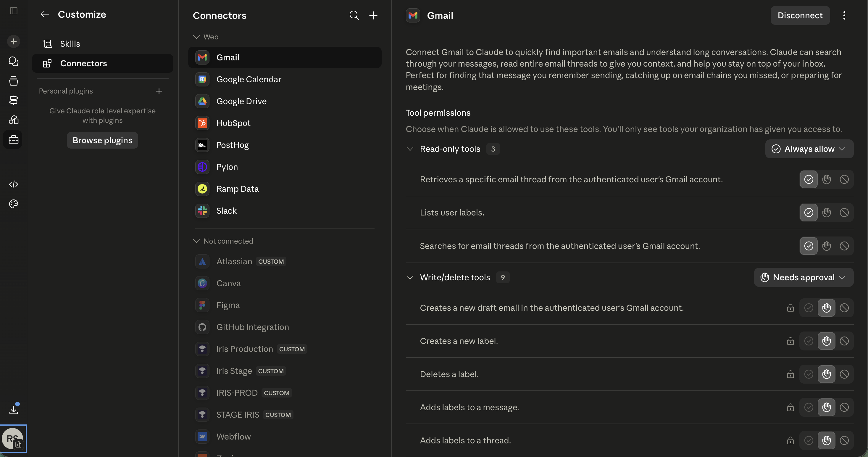Open the RS user avatar menu

13,439
